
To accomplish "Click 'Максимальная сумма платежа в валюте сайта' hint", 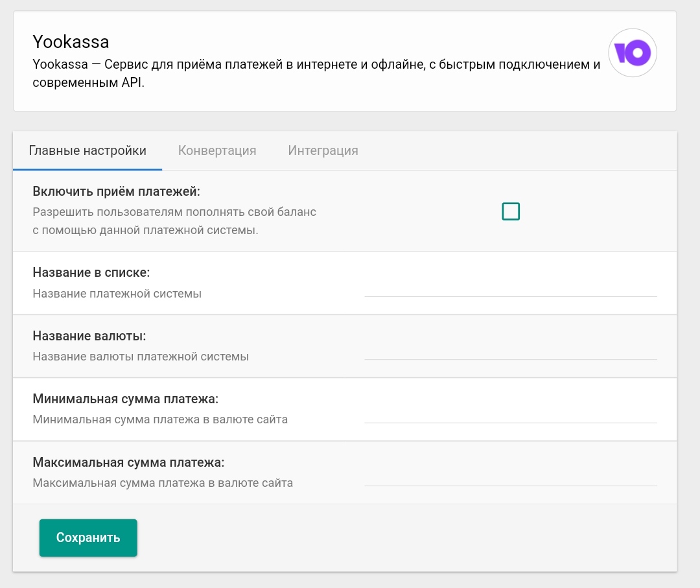I will (x=163, y=483).
